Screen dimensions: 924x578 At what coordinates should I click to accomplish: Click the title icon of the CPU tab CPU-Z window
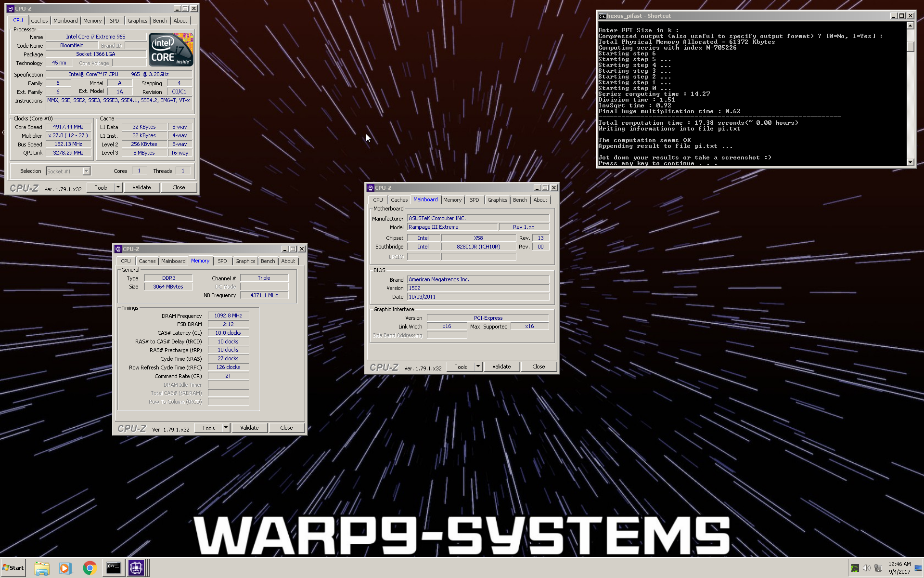[x=10, y=9]
